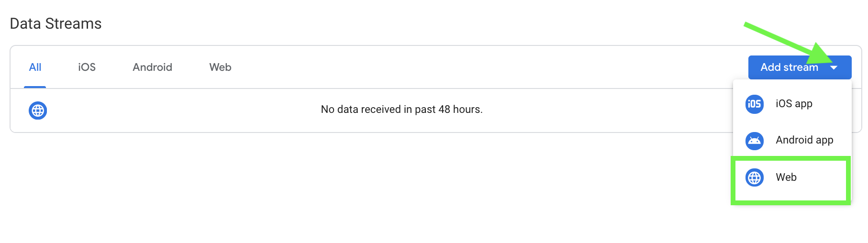Switch to the Android tab
This screenshot has width=868, height=243.
[x=152, y=67]
